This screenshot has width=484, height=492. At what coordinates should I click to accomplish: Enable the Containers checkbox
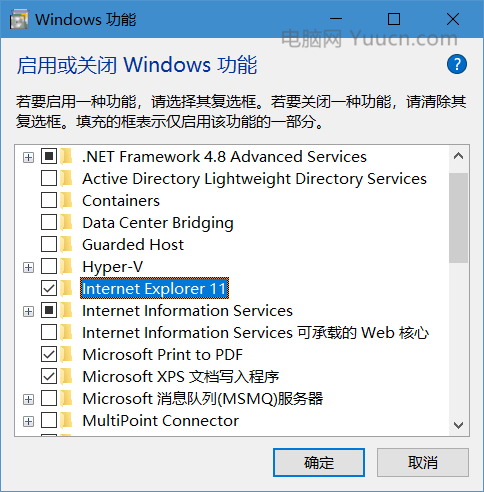click(x=49, y=200)
